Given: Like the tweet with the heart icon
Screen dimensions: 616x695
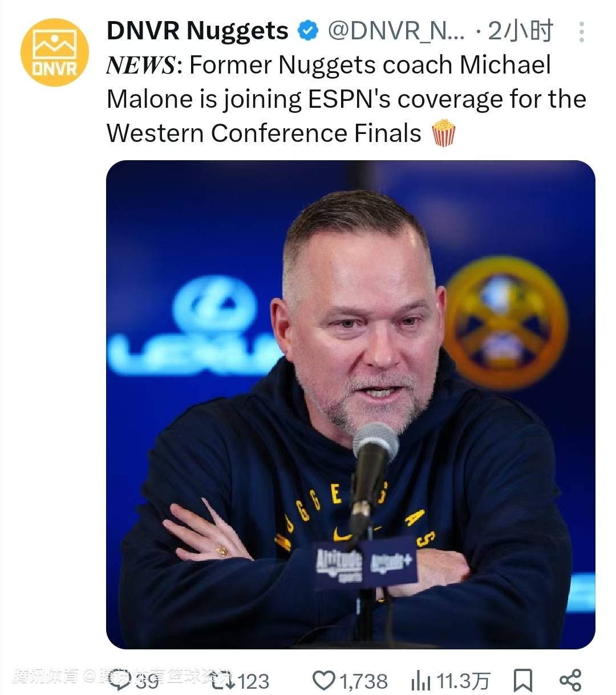Looking at the screenshot, I should [x=324, y=680].
